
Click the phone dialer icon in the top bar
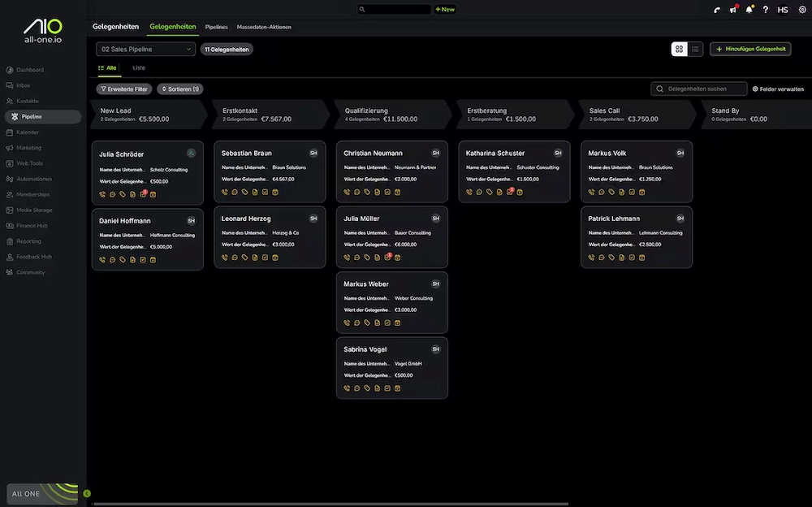coord(717,10)
